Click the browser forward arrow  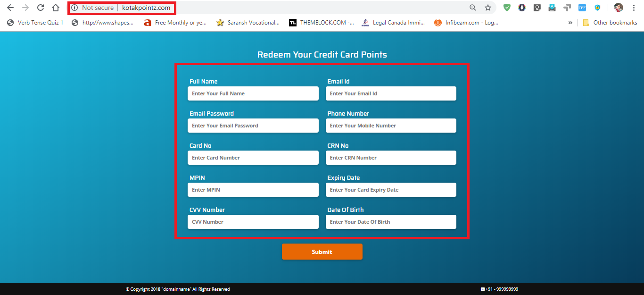click(25, 8)
